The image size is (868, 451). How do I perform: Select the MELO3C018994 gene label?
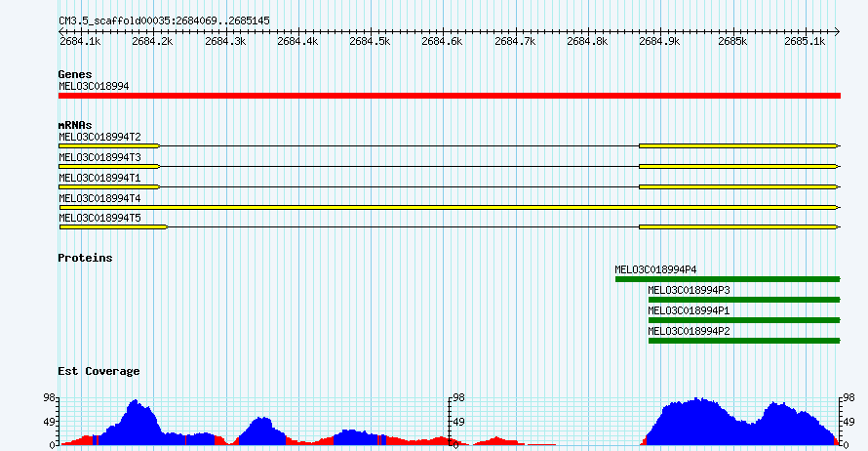click(x=94, y=86)
